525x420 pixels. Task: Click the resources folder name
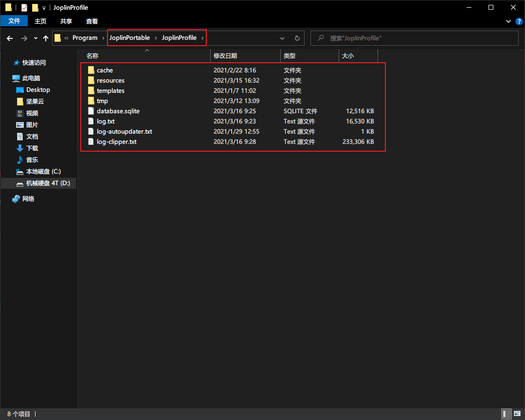click(110, 81)
